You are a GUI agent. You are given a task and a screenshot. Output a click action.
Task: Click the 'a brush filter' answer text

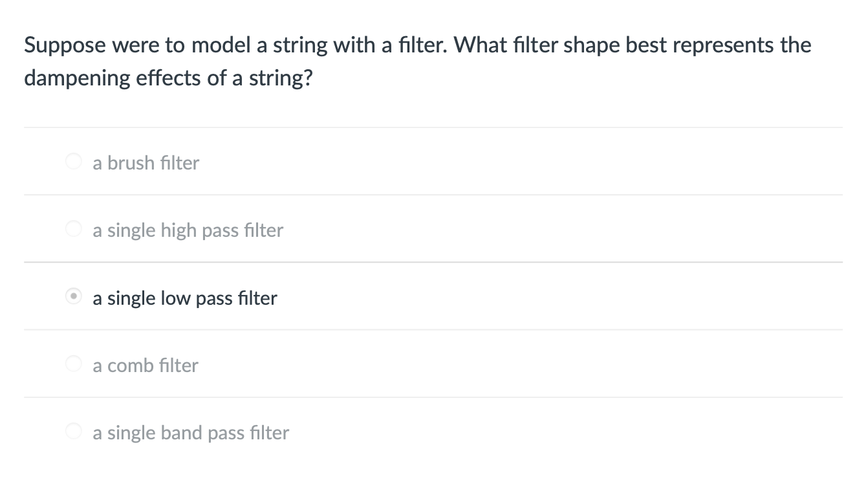click(145, 163)
